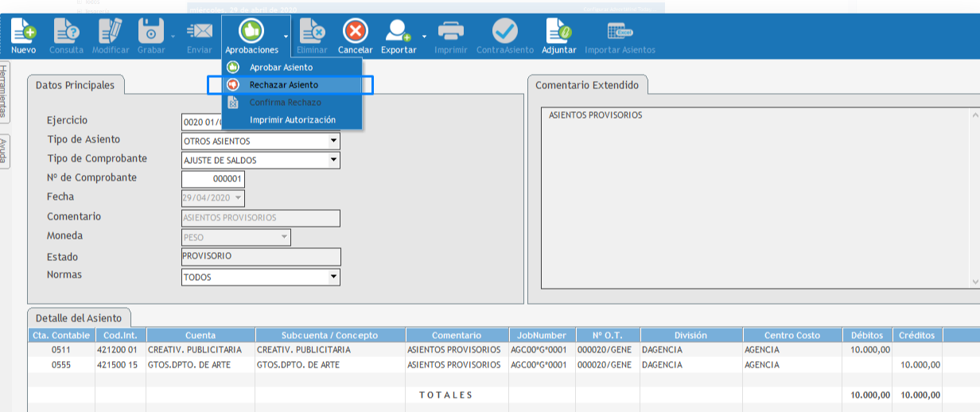Click the Cancelar red X icon
Image resolution: width=980 pixels, height=412 pixels.
(x=355, y=32)
